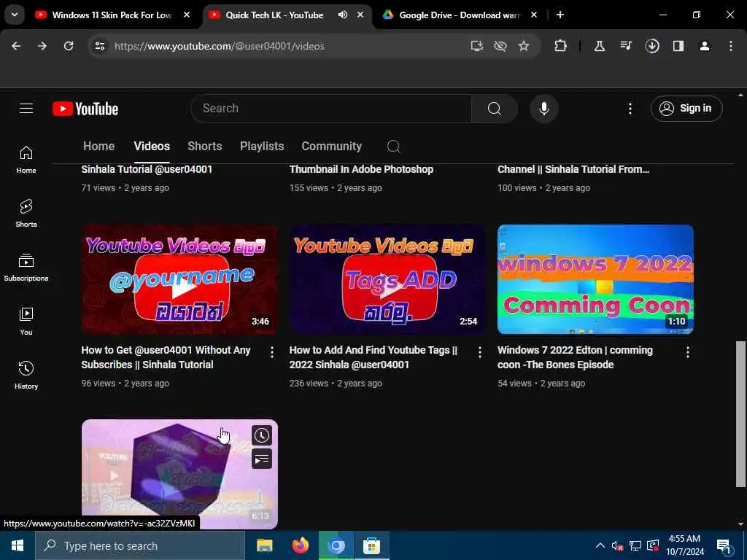Click the search magnifier button
Screen dimensions: 747x560
[494, 109]
